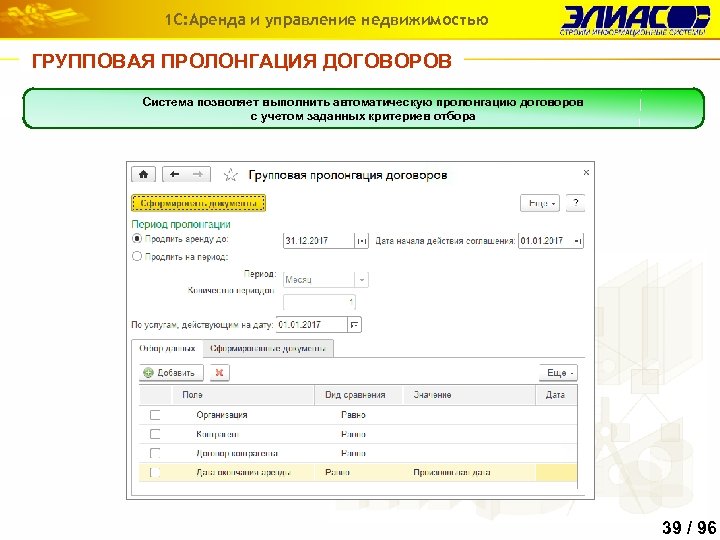The width and height of the screenshot is (720, 540).
Task: Toggle the Дата окончания аренды filter checkbox
Action: [x=155, y=472]
